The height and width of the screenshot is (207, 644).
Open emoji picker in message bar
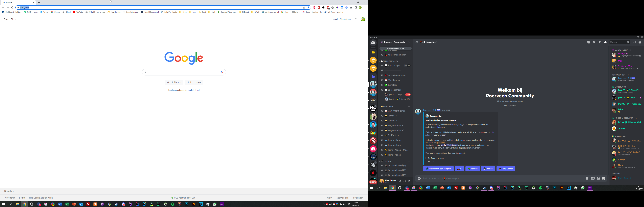[604, 178]
